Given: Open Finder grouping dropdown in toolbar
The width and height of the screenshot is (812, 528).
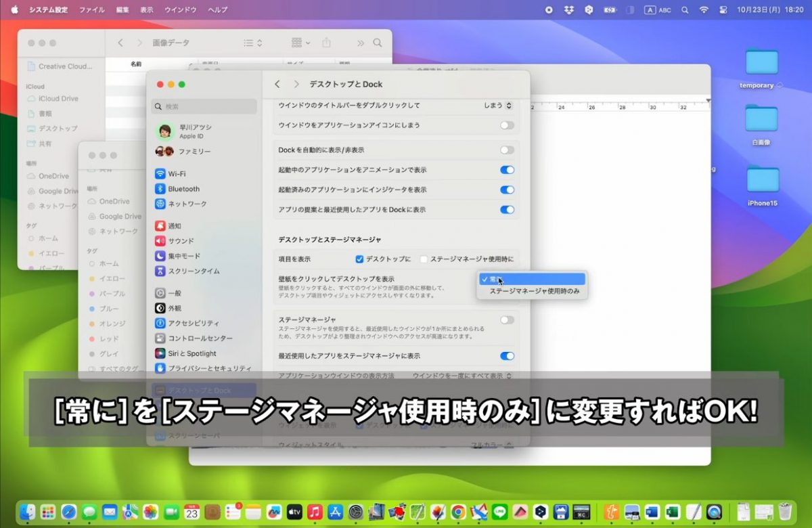Looking at the screenshot, I should pyautogui.click(x=300, y=43).
